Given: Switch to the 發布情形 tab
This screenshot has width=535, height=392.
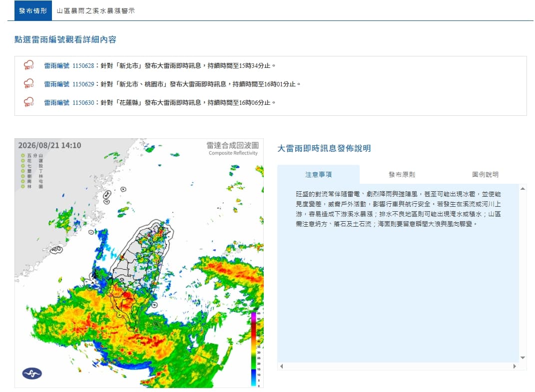Looking at the screenshot, I should pos(33,10).
